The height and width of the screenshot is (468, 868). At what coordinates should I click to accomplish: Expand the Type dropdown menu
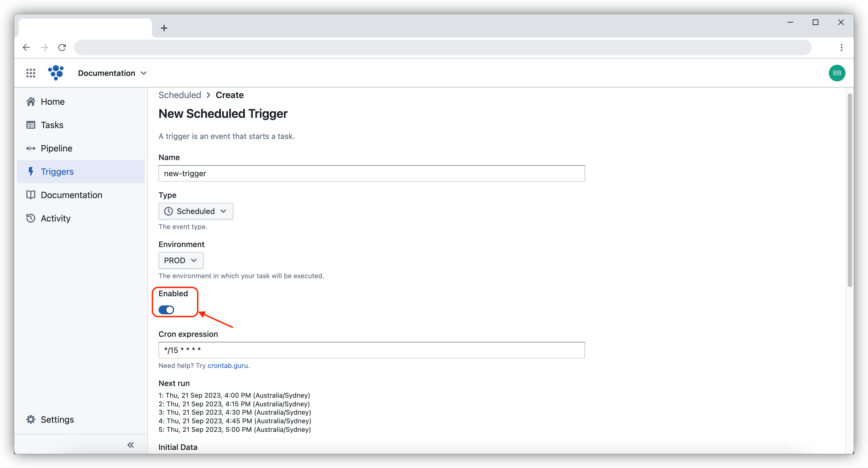(x=196, y=210)
